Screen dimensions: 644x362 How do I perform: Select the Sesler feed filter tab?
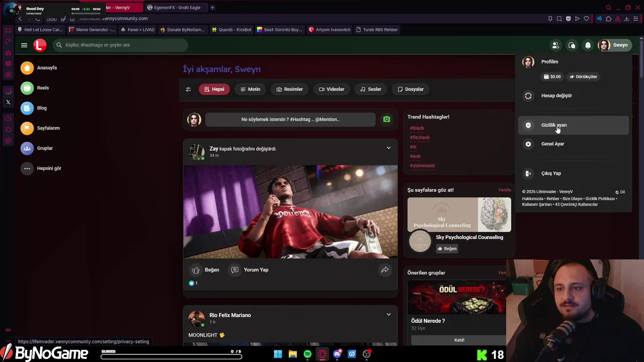371,89
